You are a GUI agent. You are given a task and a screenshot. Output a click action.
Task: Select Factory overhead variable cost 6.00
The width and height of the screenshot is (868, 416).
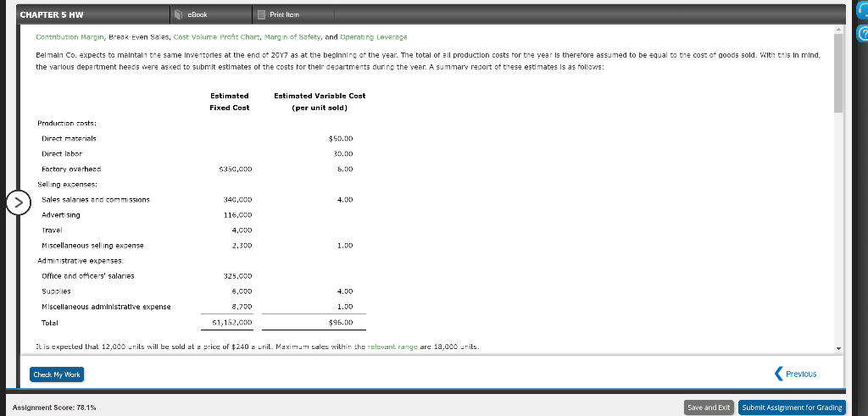coord(346,169)
